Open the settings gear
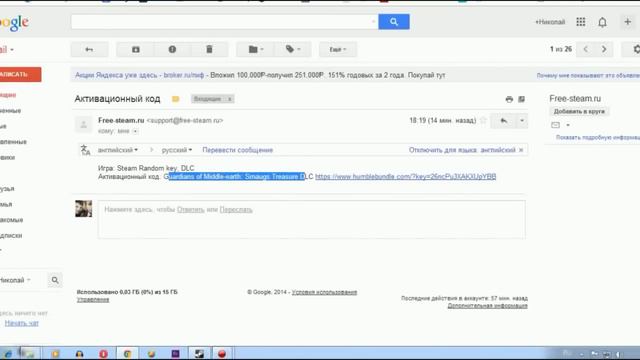Viewport: 640px width, 360px height. 636,49
